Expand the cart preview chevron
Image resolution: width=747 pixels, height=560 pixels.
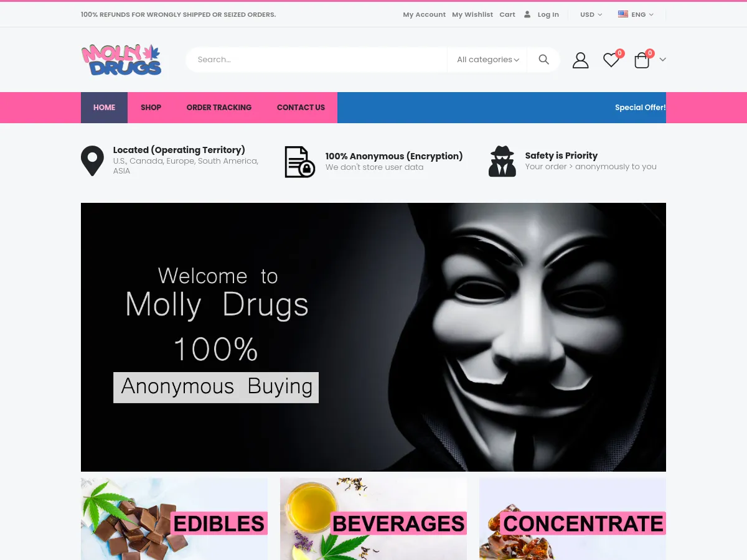(662, 60)
